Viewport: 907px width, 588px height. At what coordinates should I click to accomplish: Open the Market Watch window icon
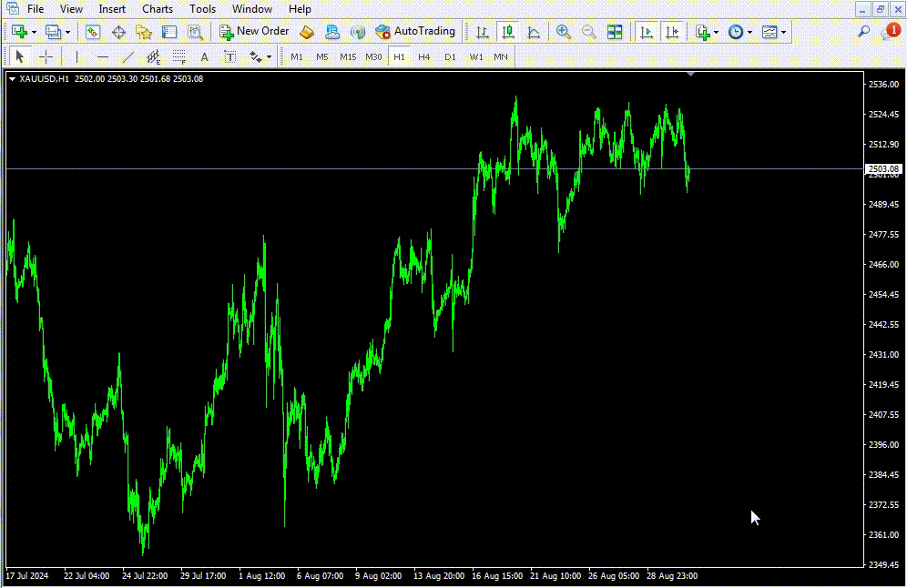coord(93,32)
